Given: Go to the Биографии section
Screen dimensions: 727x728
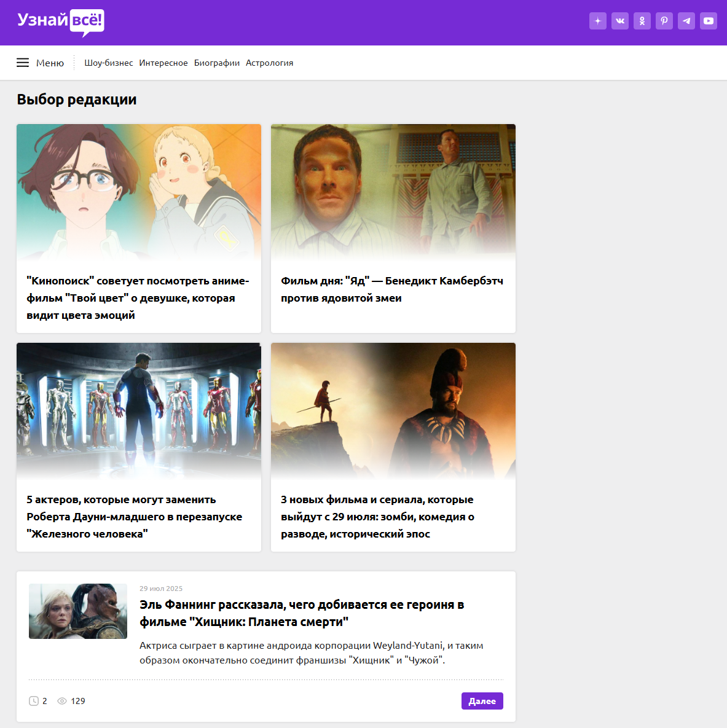Looking at the screenshot, I should click(x=217, y=63).
